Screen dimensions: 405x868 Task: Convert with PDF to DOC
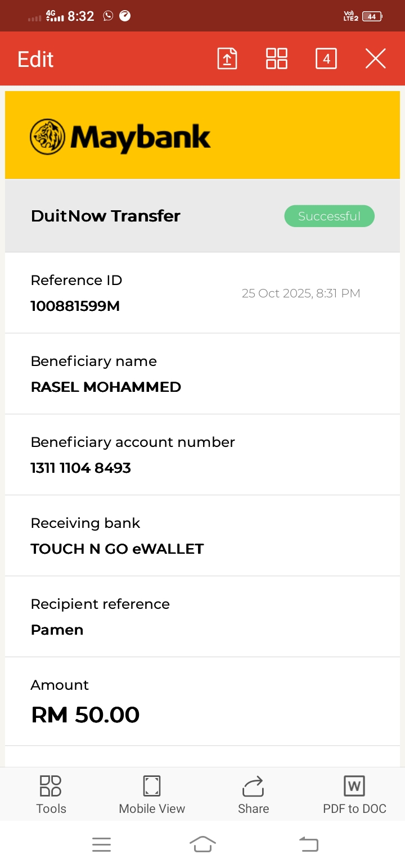[x=354, y=794]
